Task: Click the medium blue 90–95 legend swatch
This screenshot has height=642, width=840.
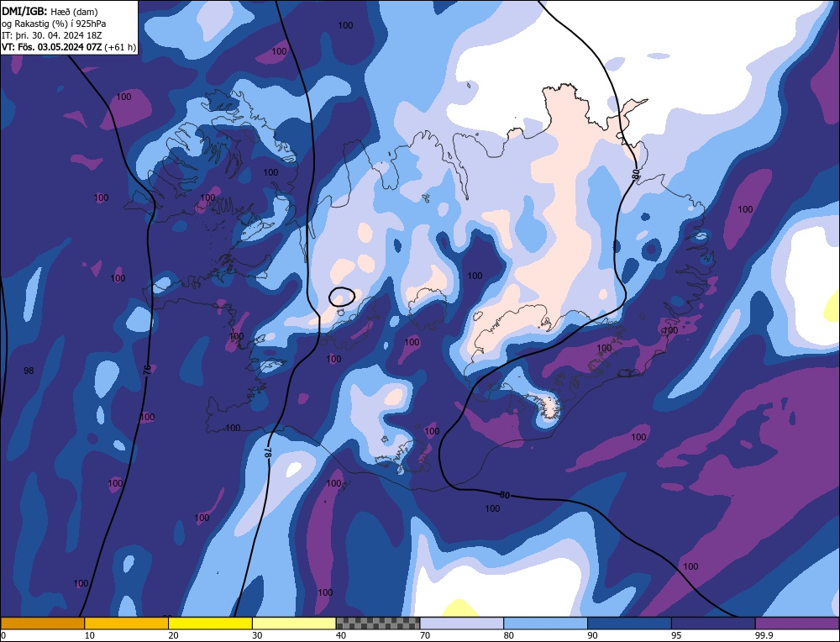Action: [629, 623]
